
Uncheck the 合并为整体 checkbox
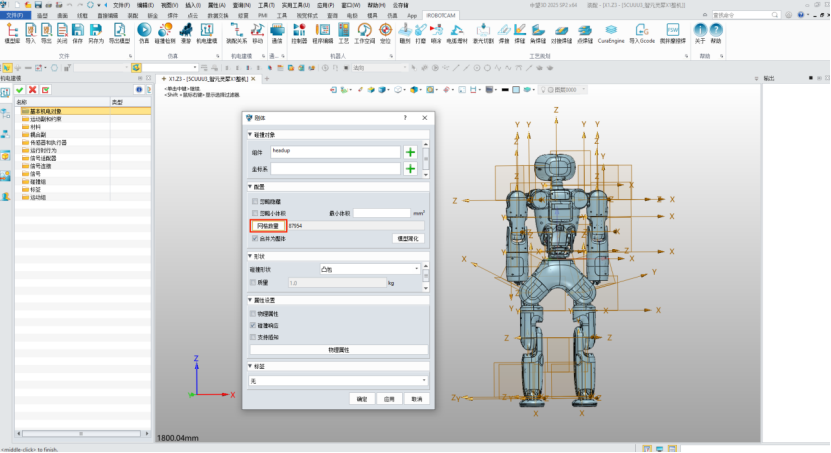255,239
